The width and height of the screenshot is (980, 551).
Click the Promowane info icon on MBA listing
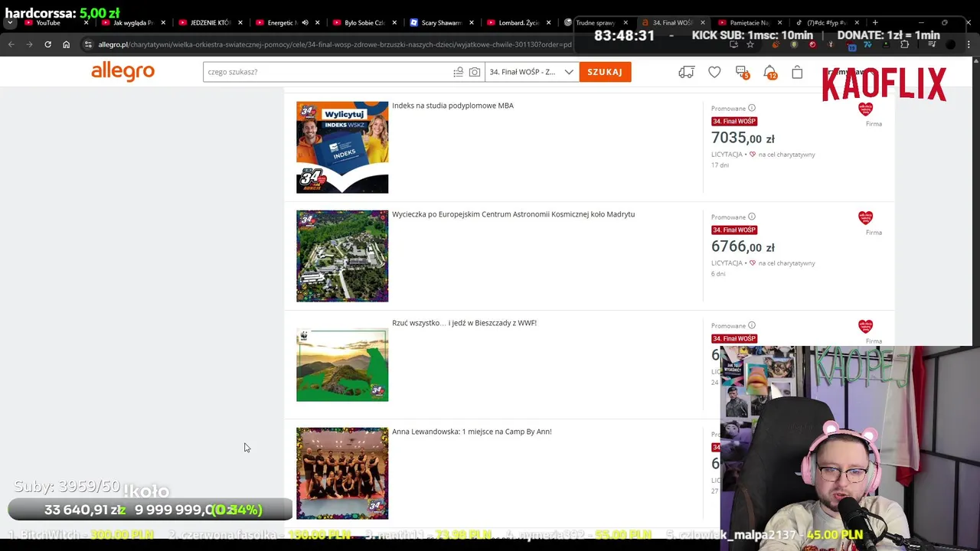tap(752, 108)
